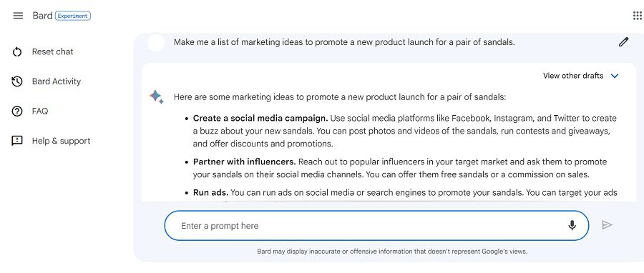Image resolution: width=644 pixels, height=273 pixels.
Task: Activate the microphone voice input
Action: (572, 225)
